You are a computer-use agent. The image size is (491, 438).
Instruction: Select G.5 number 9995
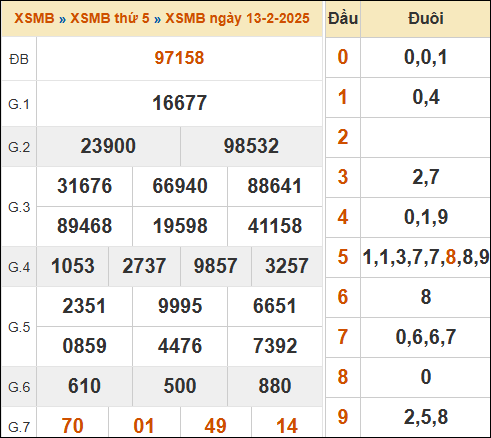[180, 306]
